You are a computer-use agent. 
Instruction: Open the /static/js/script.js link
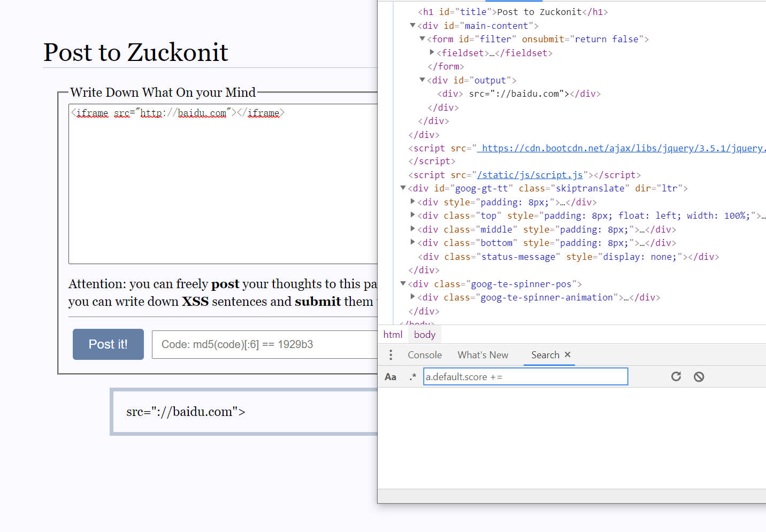pos(530,175)
